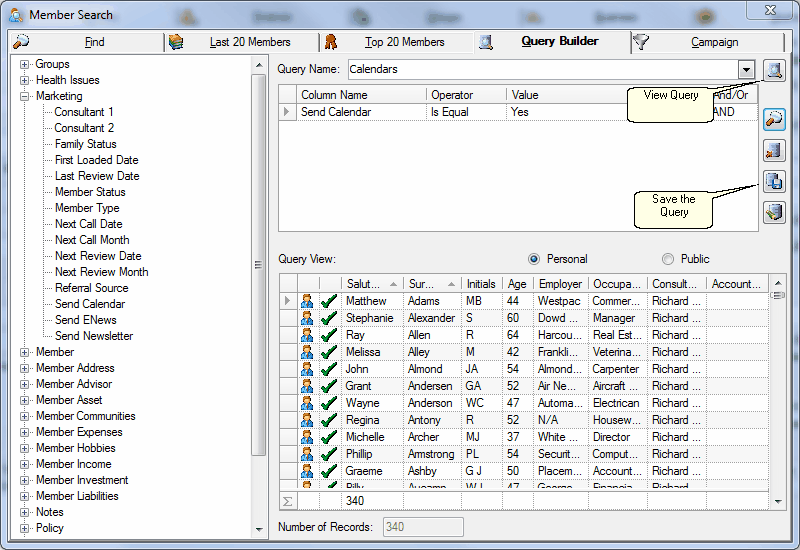Collapse the Marketing tree node
The height and width of the screenshot is (550, 800).
coord(24,96)
